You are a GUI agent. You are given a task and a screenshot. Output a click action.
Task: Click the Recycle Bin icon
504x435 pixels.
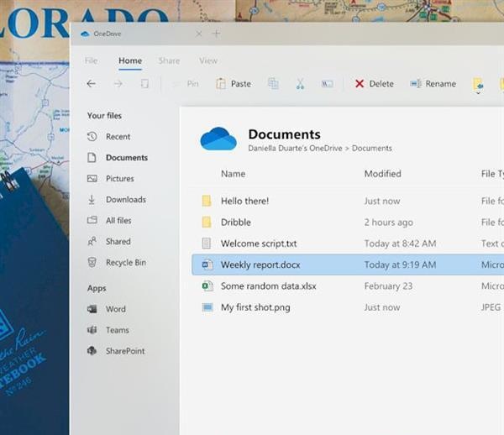coord(92,263)
